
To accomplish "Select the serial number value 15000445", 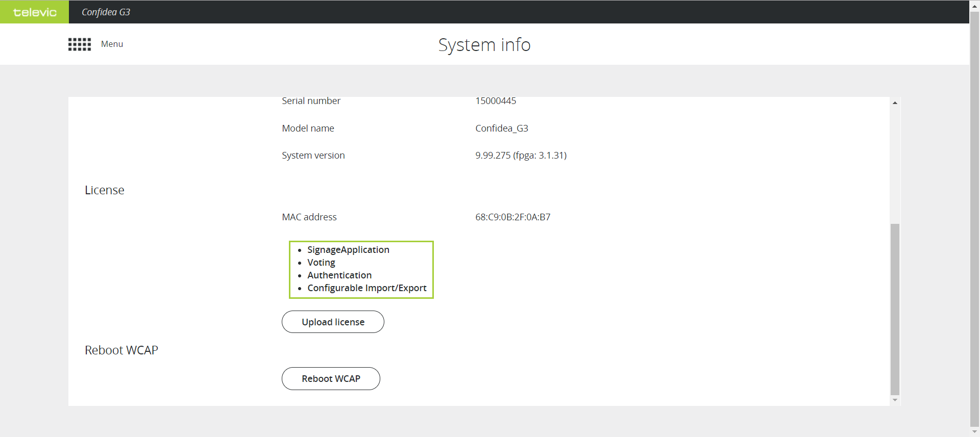I will [x=495, y=101].
